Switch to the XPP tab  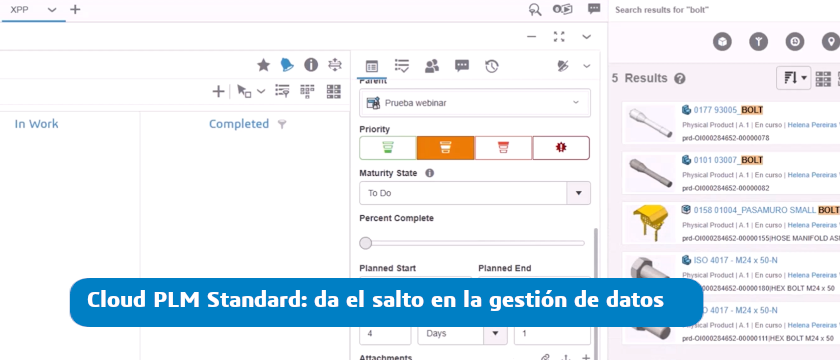click(x=20, y=10)
